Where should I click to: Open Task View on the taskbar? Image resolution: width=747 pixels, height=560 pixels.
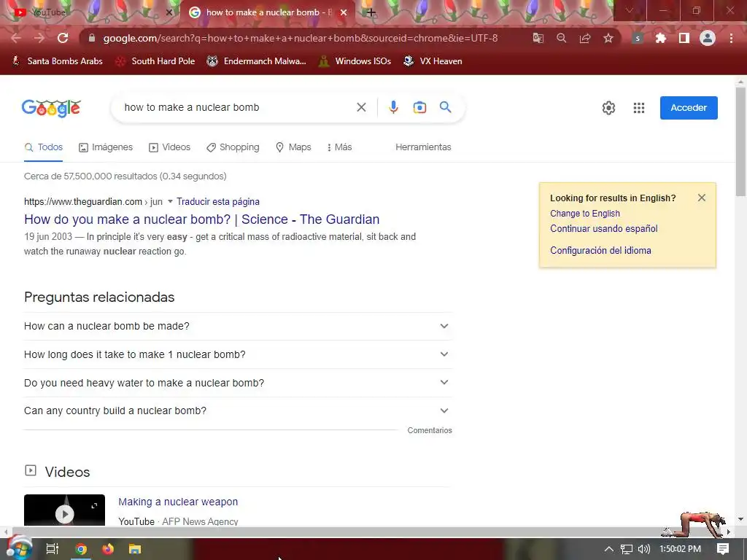(52, 548)
